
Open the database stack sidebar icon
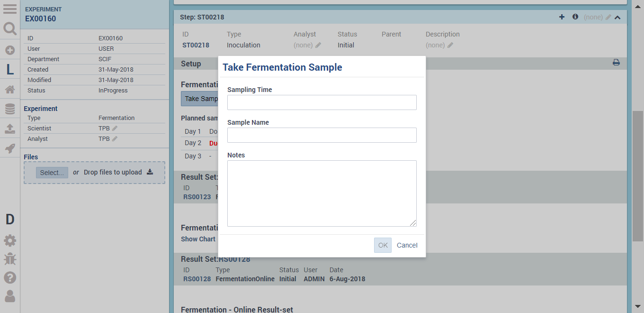point(10,109)
